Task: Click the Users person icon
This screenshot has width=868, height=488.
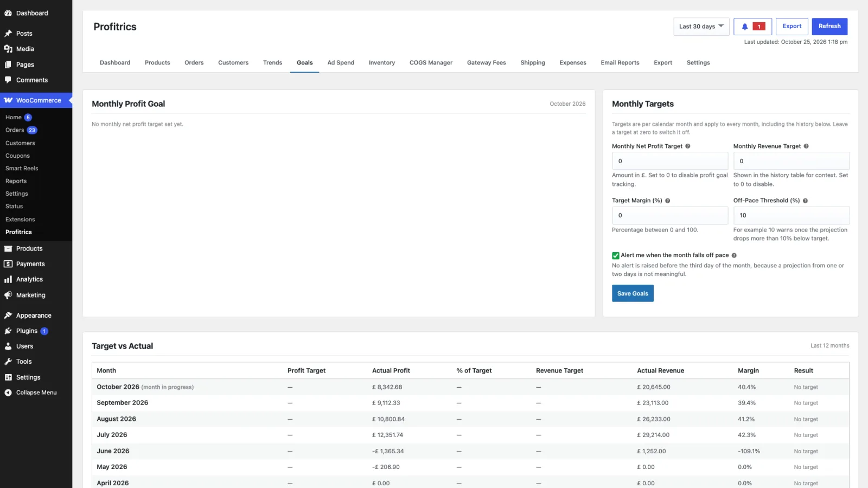Action: (8, 346)
